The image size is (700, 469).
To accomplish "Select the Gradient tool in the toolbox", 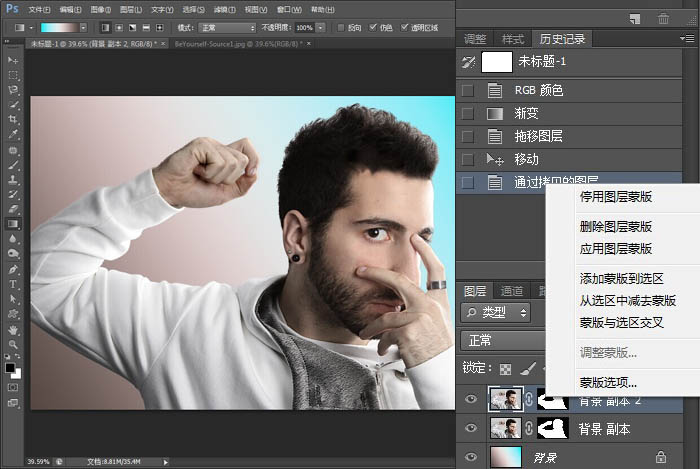I will (14, 225).
